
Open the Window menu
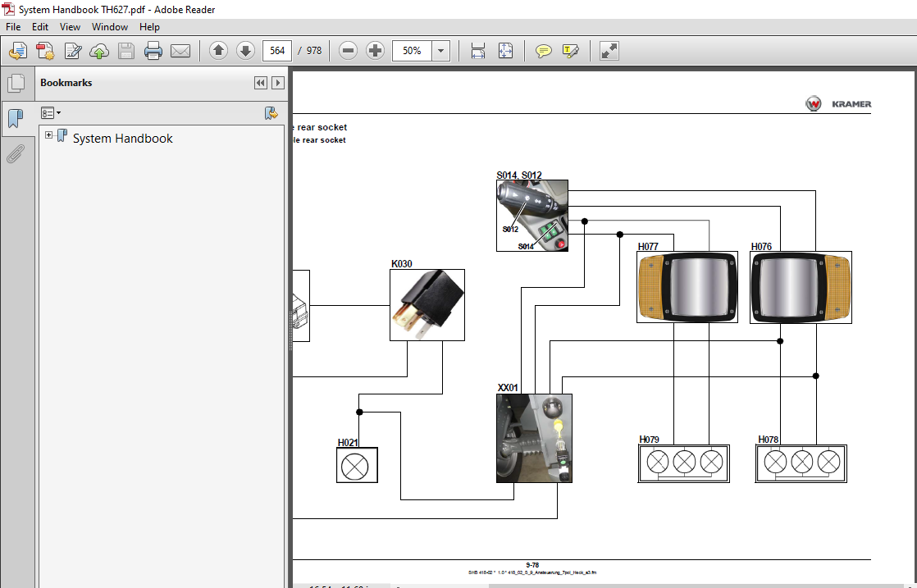point(109,27)
